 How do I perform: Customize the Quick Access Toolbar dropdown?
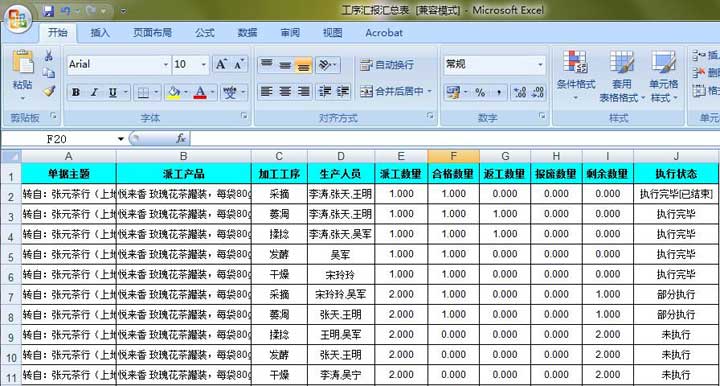pos(124,11)
